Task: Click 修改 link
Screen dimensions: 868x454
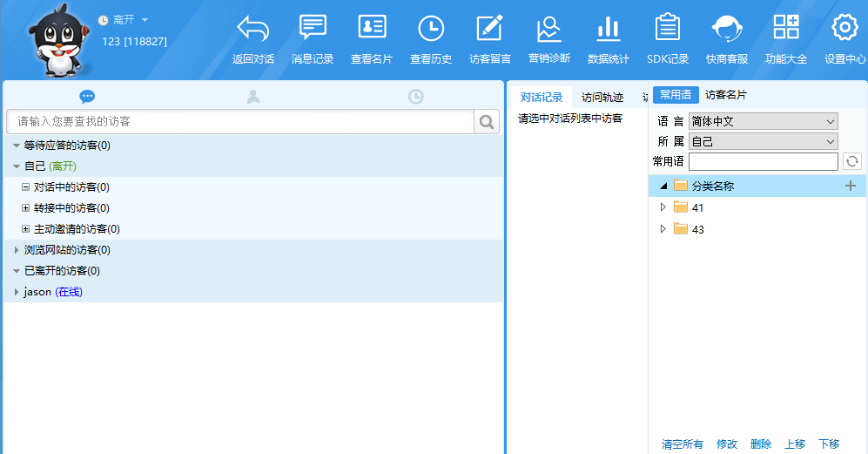Action: (x=727, y=444)
